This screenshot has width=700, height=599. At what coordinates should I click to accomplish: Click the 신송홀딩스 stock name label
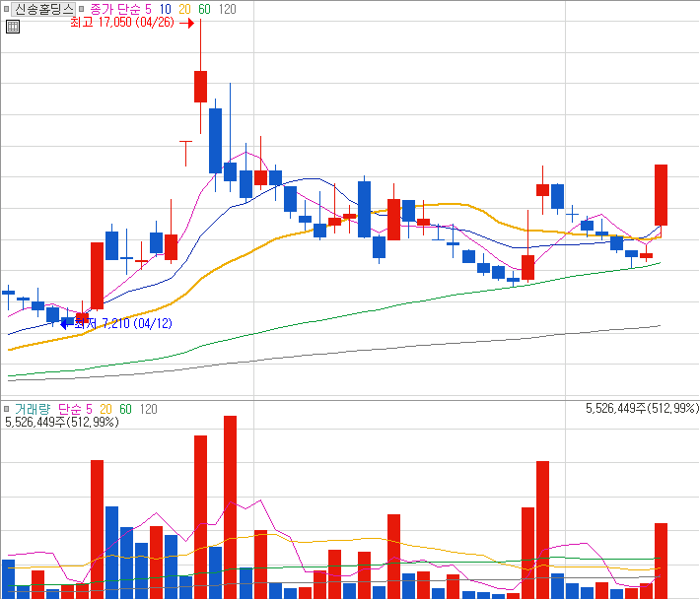click(43, 9)
